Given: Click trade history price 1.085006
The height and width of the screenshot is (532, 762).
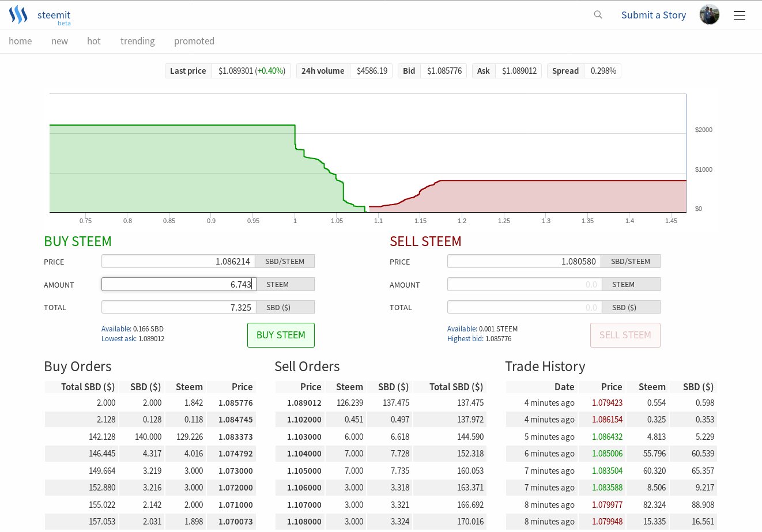Looking at the screenshot, I should tap(607, 454).
